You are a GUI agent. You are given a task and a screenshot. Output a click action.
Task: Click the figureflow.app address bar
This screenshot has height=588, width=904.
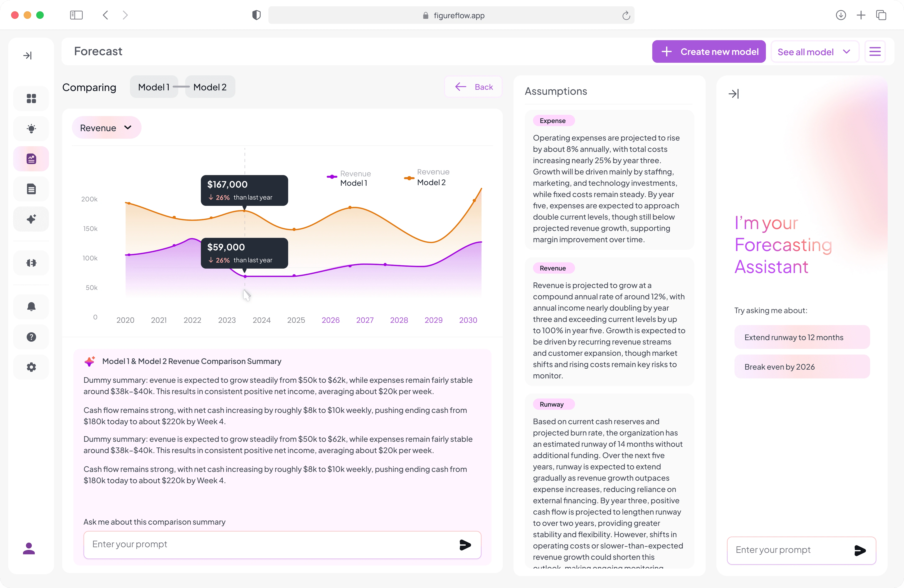click(451, 15)
